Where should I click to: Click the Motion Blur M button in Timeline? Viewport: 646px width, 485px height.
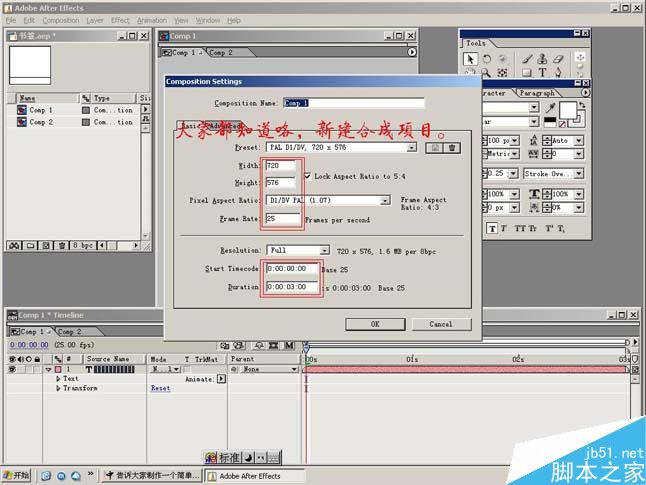(x=289, y=345)
